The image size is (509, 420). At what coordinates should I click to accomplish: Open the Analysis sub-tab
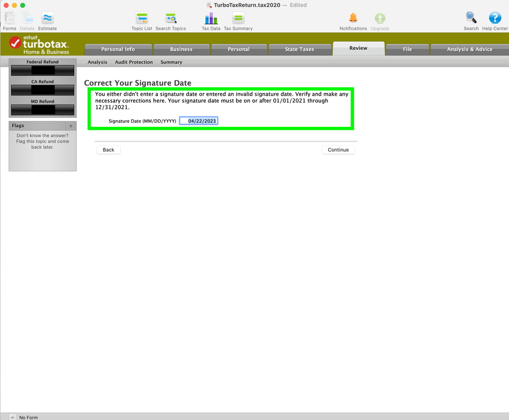point(97,62)
